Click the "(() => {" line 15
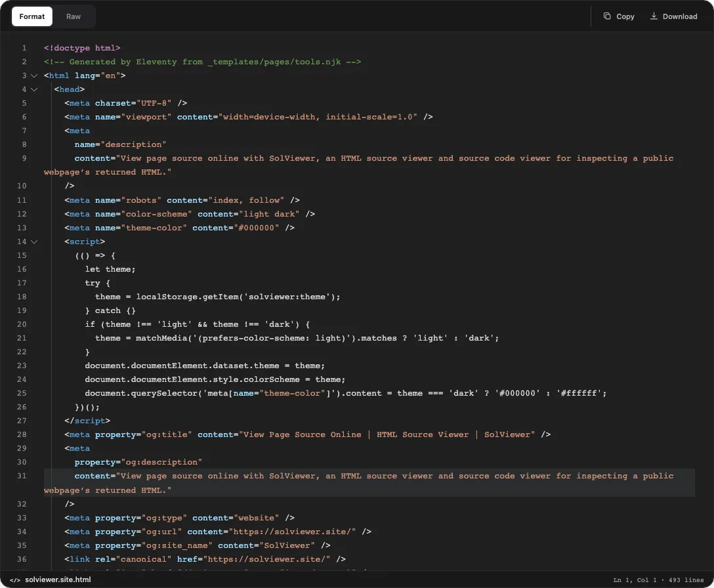Viewport: 714px width, 588px height. (95, 255)
